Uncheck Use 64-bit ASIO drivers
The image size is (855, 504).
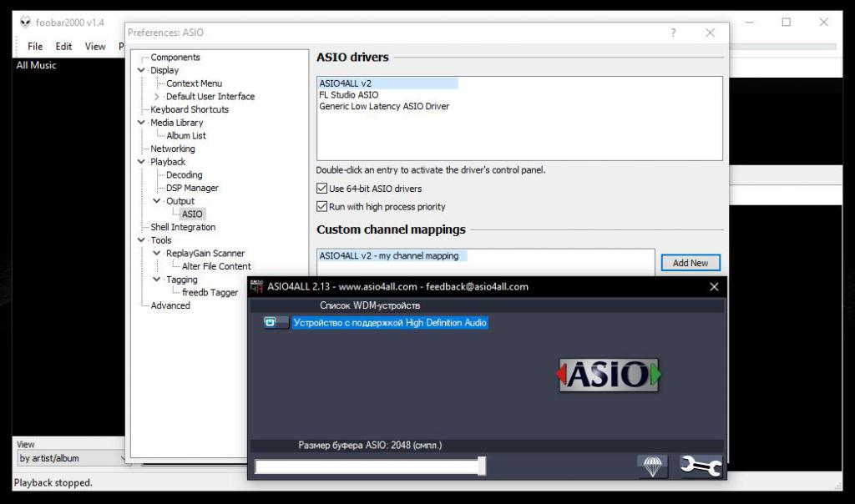pyautogui.click(x=321, y=189)
